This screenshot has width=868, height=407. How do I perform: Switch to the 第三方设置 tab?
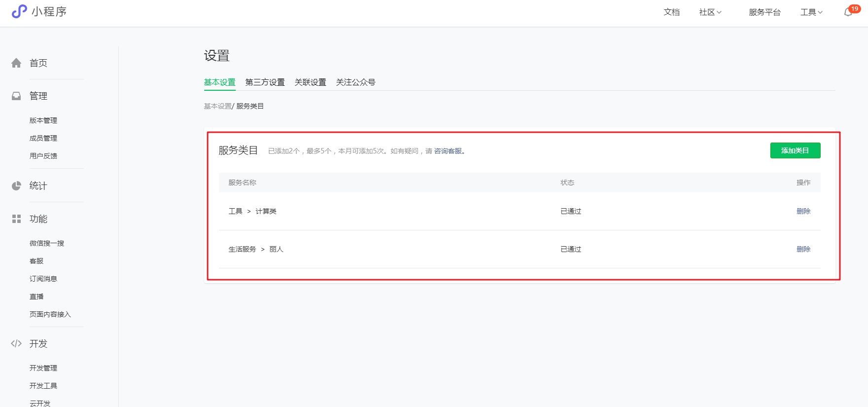tap(265, 82)
